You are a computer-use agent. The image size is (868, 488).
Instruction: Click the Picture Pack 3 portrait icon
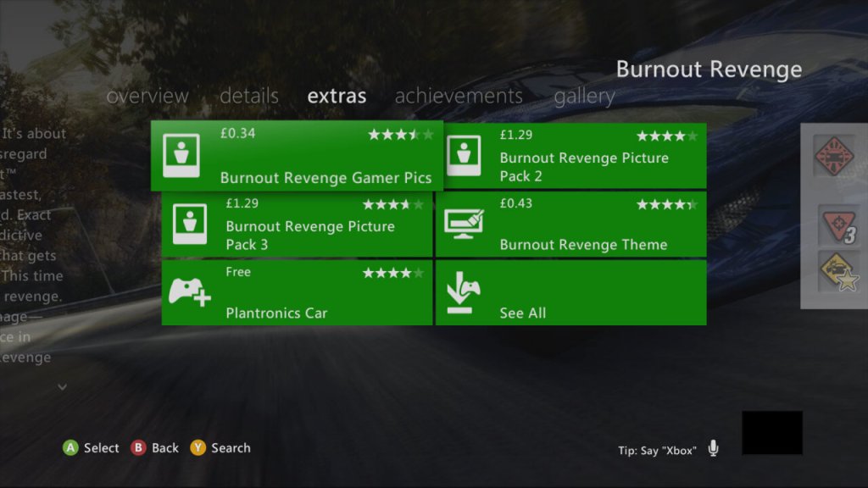(190, 224)
